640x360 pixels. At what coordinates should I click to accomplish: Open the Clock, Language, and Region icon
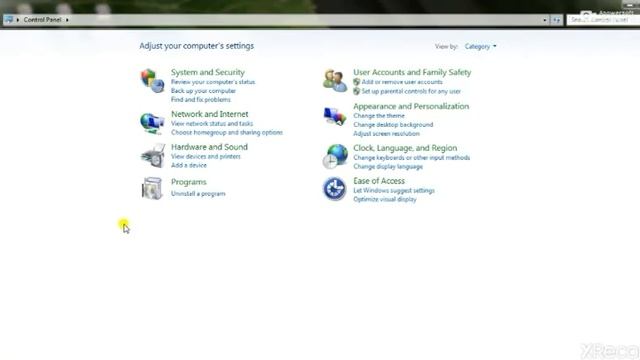335,156
